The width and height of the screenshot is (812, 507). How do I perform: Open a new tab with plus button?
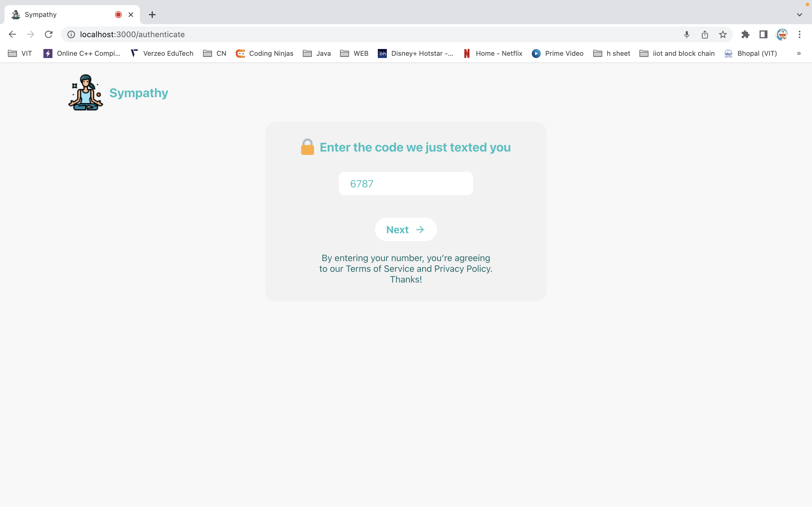point(152,15)
